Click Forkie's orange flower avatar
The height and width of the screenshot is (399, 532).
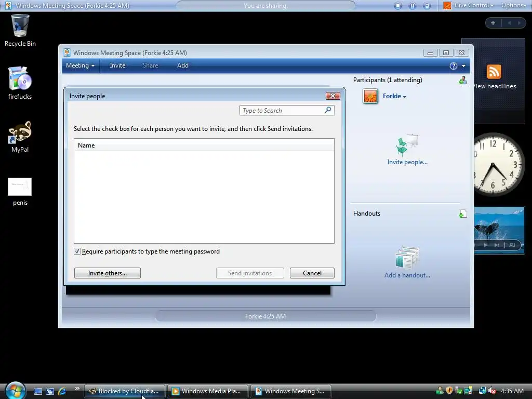pos(370,96)
